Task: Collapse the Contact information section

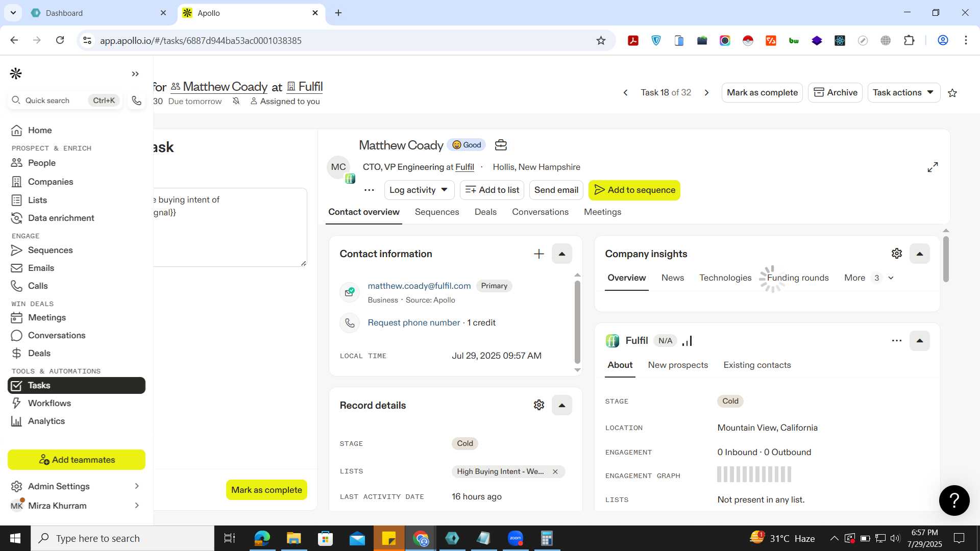Action: (562, 254)
